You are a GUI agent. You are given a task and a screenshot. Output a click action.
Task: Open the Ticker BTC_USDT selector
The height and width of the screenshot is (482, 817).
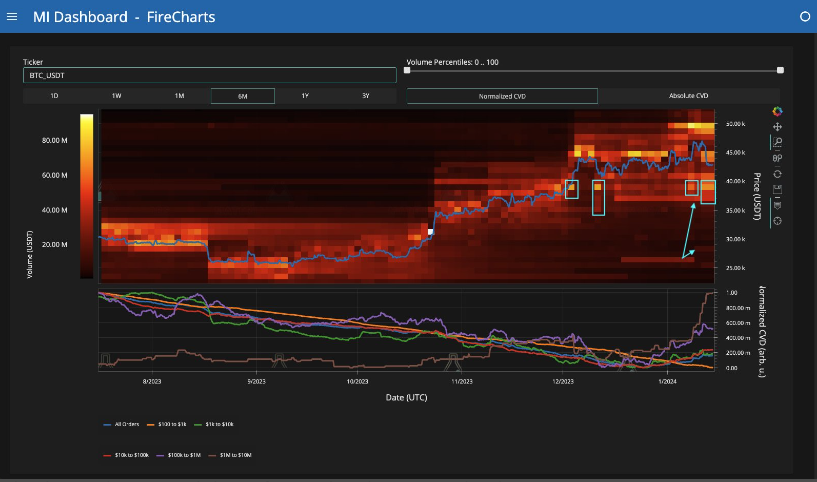coord(210,75)
